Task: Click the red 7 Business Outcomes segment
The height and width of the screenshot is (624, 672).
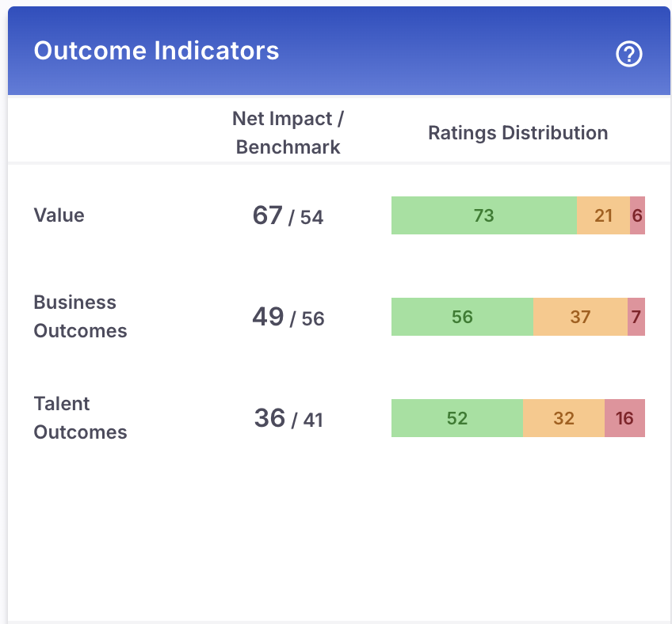Action: click(636, 317)
